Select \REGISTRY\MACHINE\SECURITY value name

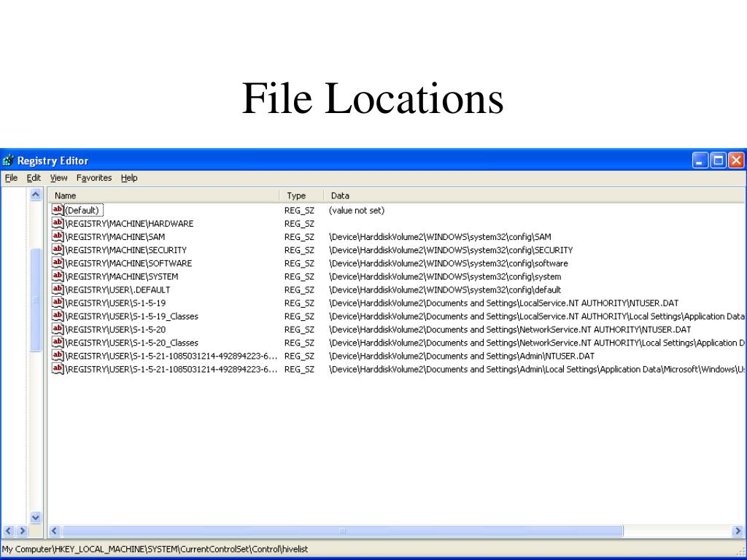125,250
